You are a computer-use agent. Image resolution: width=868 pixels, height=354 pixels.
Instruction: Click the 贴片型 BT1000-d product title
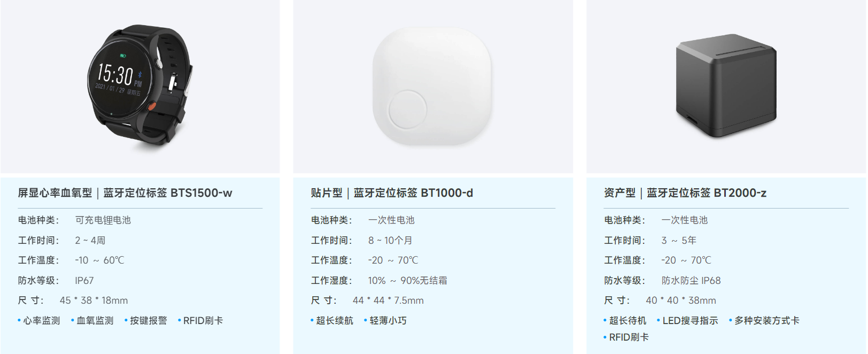(x=392, y=193)
